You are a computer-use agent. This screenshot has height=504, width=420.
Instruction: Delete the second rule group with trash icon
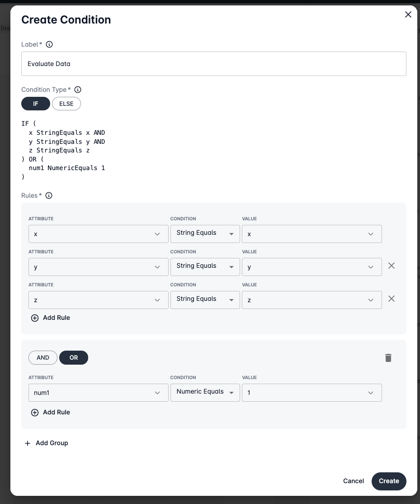tap(388, 358)
